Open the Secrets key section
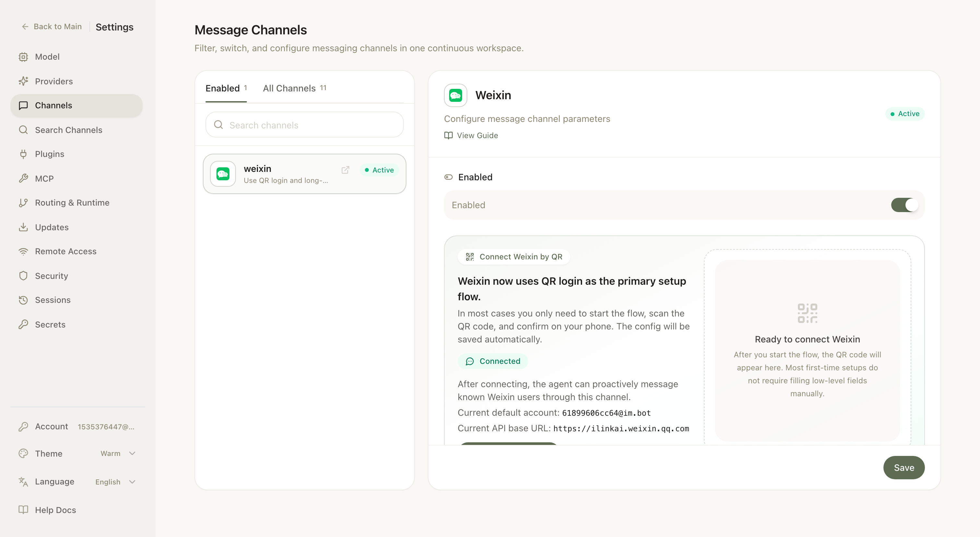This screenshot has width=980, height=537. click(x=50, y=324)
